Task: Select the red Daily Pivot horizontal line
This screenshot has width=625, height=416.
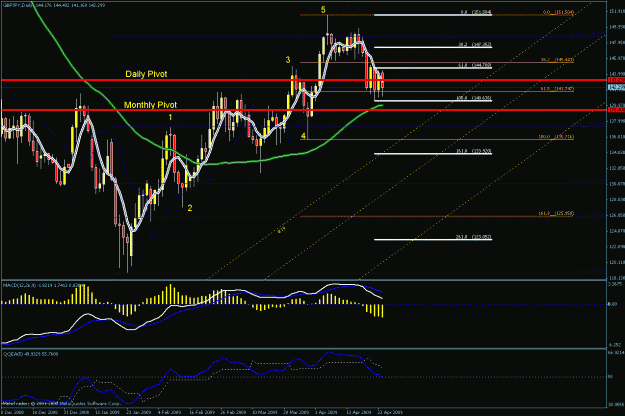Action: coord(303,80)
